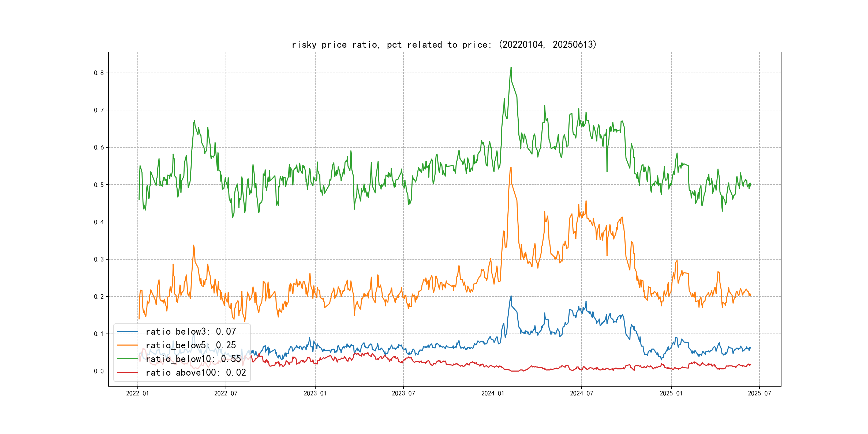Click the 0.8 y-axis tick label
This screenshot has height=434, width=868.
point(99,73)
